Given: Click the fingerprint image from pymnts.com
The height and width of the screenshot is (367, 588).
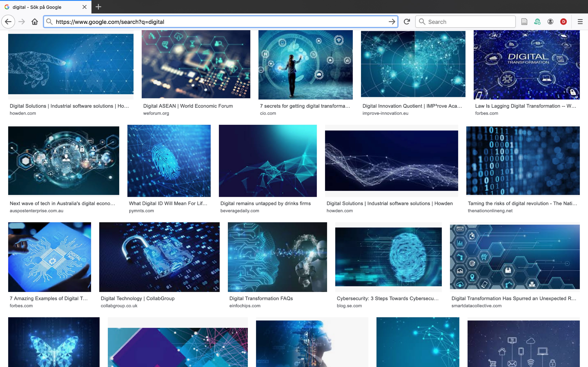Looking at the screenshot, I should 169,161.
